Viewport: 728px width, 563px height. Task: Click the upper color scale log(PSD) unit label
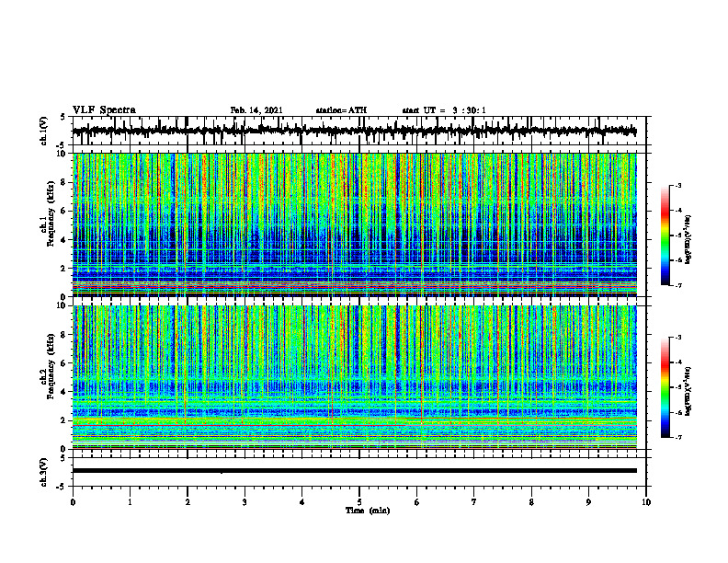688,239
